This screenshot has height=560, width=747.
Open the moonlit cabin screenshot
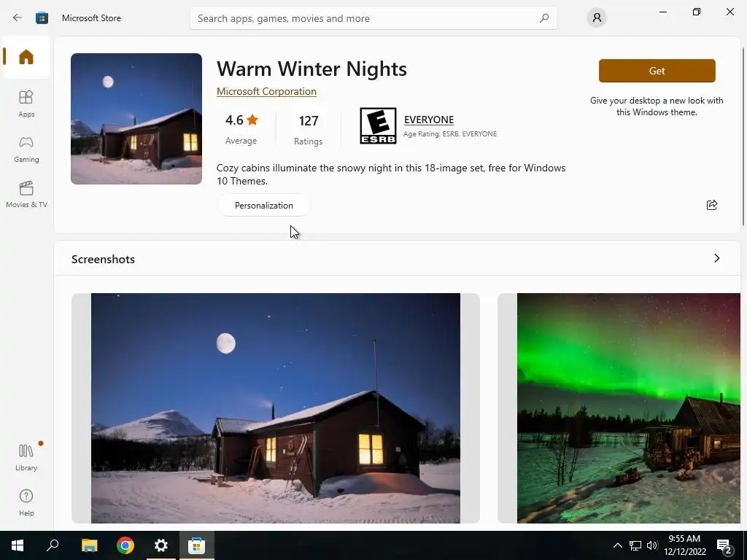275,408
